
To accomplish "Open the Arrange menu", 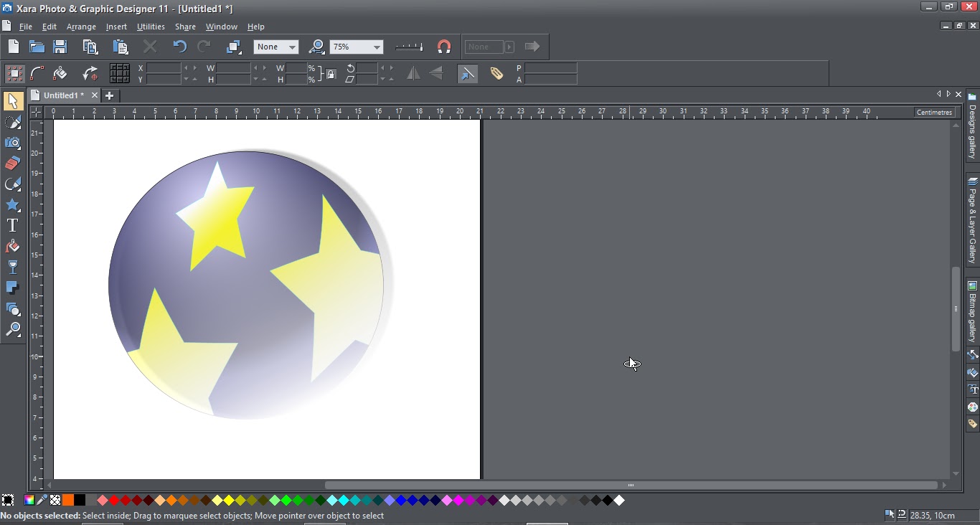I will click(x=81, y=27).
